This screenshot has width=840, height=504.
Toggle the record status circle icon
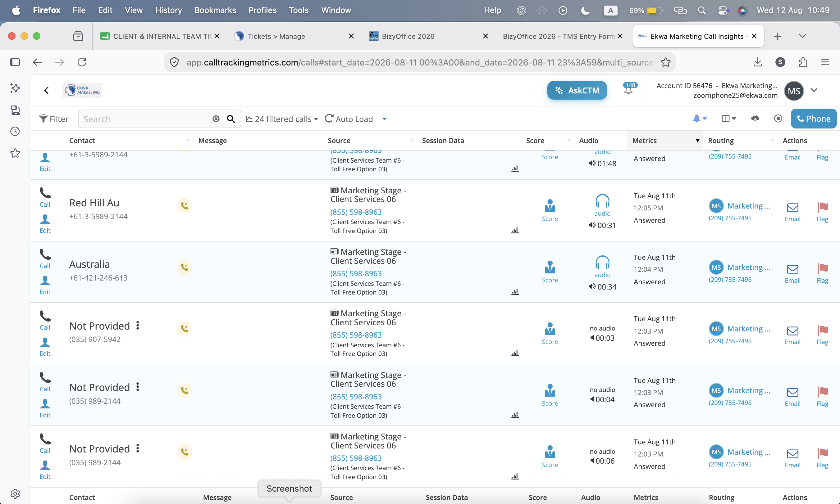pos(778,119)
